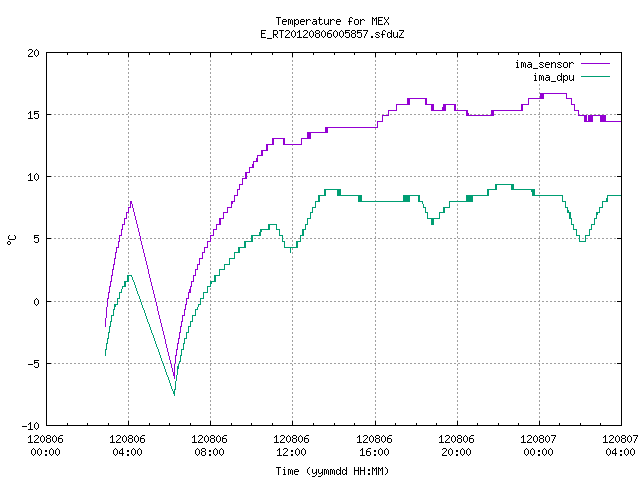Click the y-axis label 5
This screenshot has width=640, height=480.
pyautogui.click(x=37, y=239)
